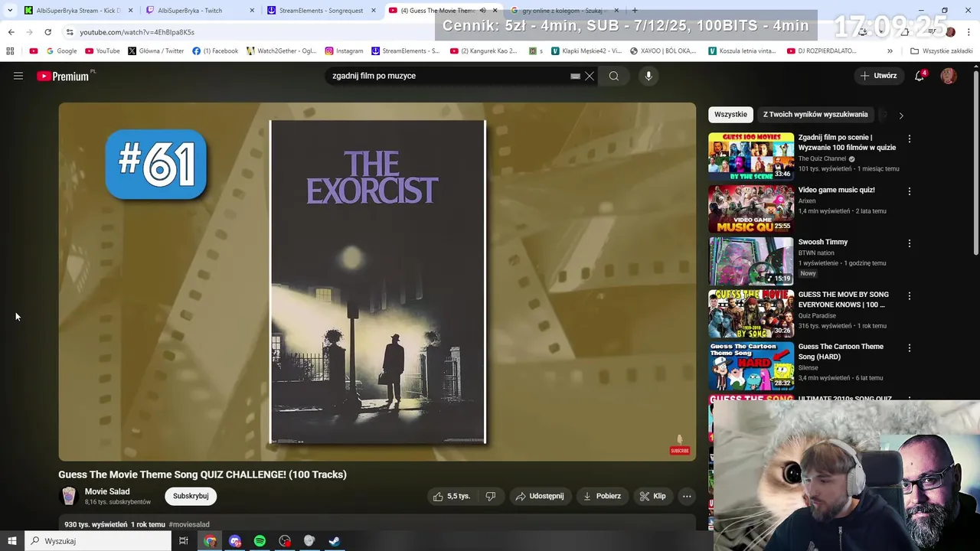Click the subscribe watermark in video corner
Viewport: 980px width, 551px height.
click(x=680, y=445)
